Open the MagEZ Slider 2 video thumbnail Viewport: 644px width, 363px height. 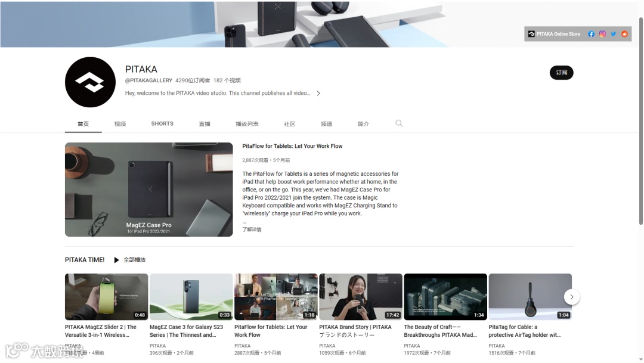(x=106, y=297)
